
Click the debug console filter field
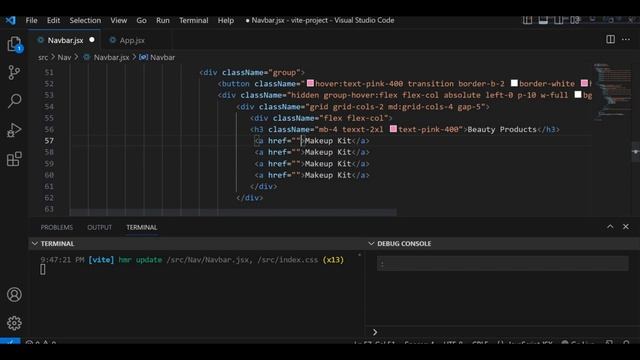point(502,264)
